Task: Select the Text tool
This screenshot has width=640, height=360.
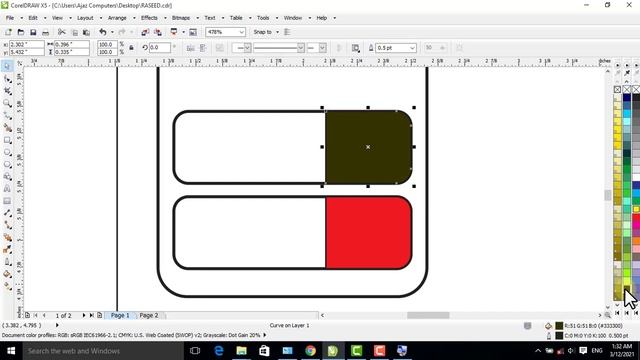Action: 7,189
